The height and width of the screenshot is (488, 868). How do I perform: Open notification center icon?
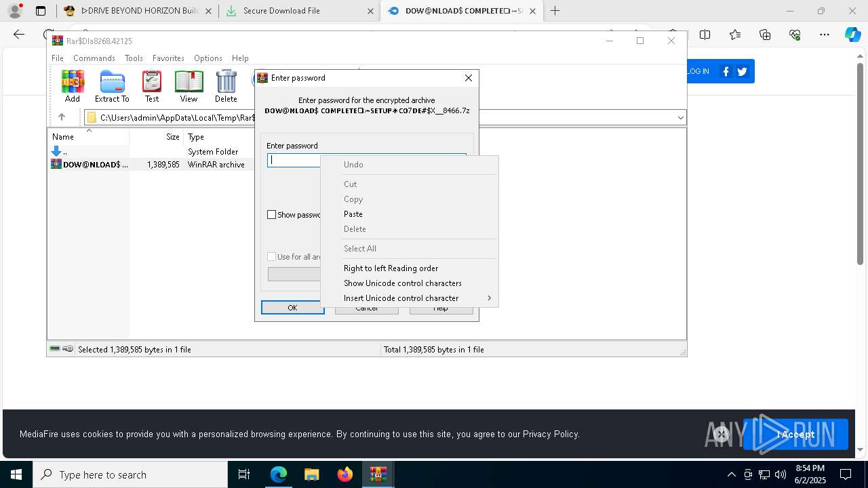click(846, 474)
